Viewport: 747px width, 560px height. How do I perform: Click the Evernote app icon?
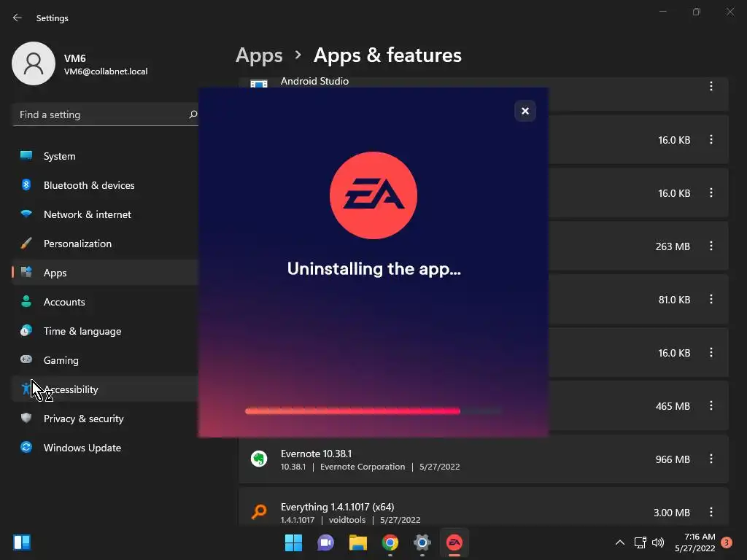[x=259, y=459]
